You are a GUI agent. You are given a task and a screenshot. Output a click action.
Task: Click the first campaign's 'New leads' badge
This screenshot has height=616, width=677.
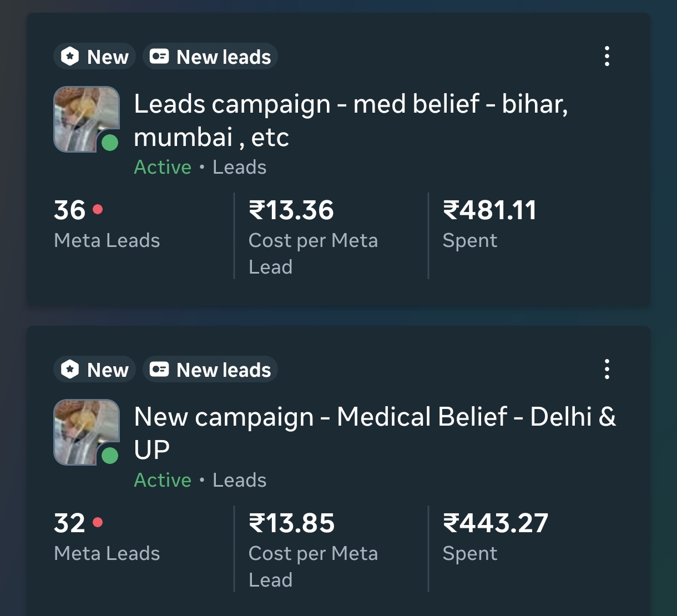point(210,57)
